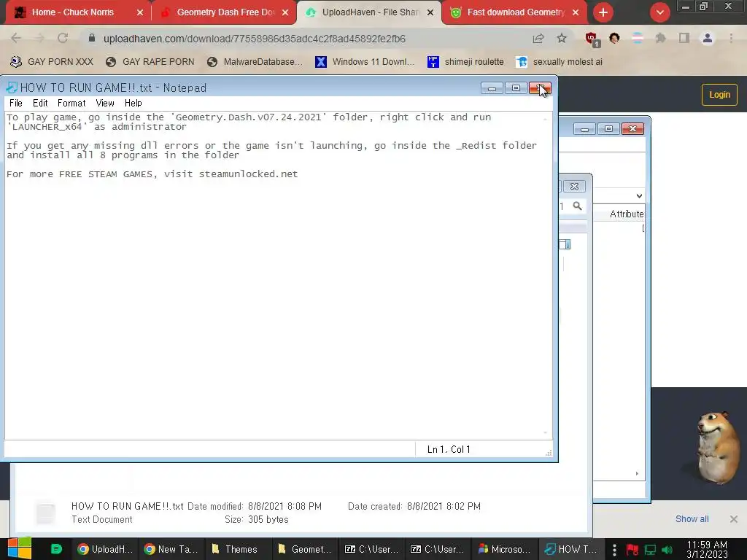Close the downloads bar
The image size is (747, 560).
734,519
